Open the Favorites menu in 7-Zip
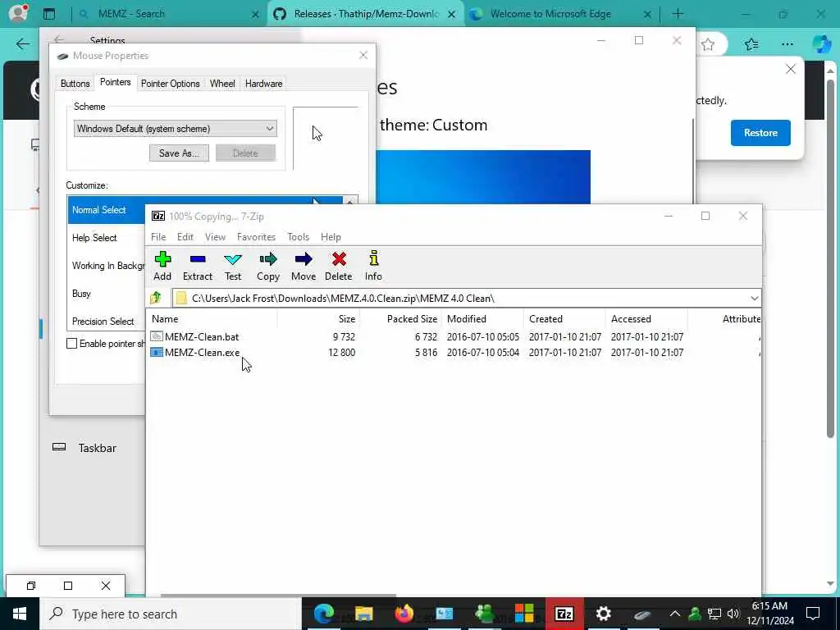Image resolution: width=840 pixels, height=630 pixels. point(256,237)
